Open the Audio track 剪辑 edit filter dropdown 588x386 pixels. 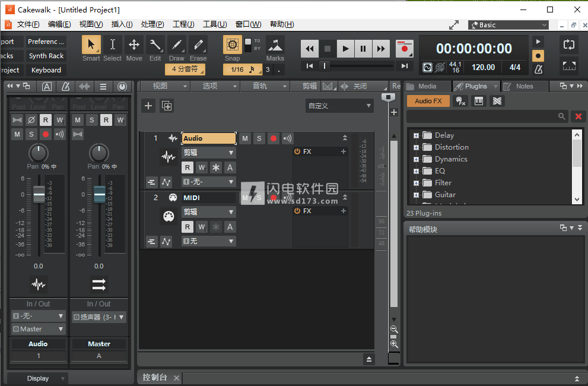[208, 153]
